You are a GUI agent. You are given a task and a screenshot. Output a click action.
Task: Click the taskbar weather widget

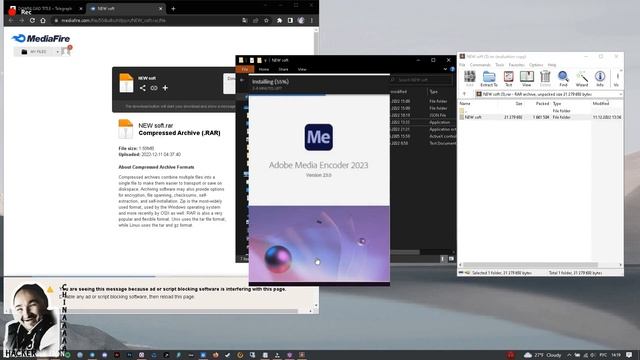[543, 355]
